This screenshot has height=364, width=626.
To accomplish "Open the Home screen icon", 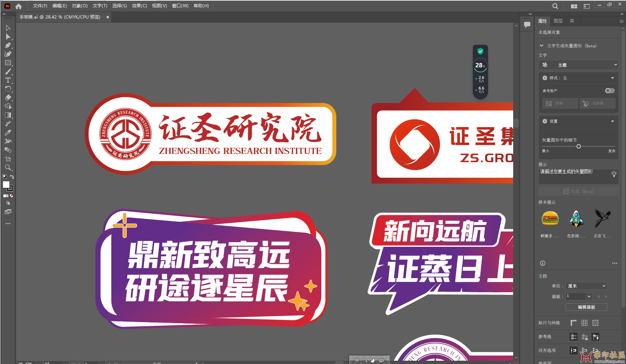I will [19, 6].
